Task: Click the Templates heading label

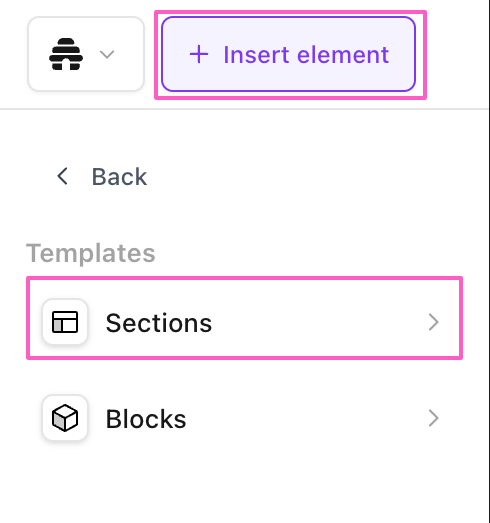Action: click(91, 253)
